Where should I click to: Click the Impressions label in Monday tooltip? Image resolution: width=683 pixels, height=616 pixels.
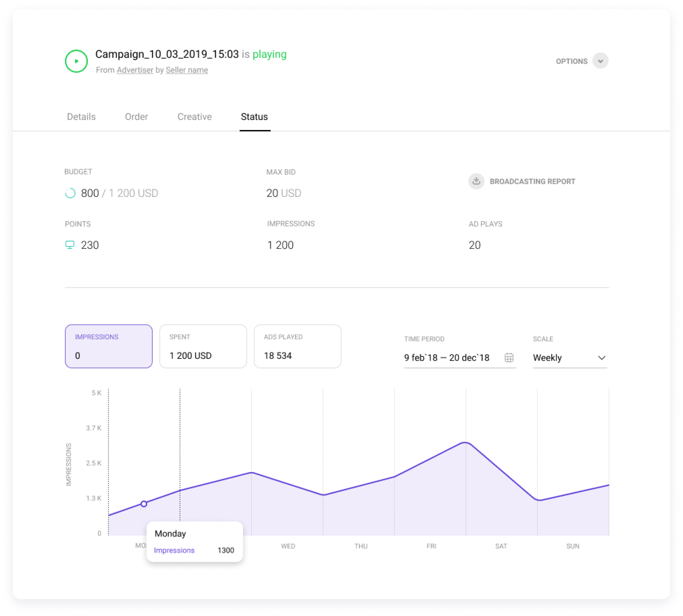click(x=174, y=551)
